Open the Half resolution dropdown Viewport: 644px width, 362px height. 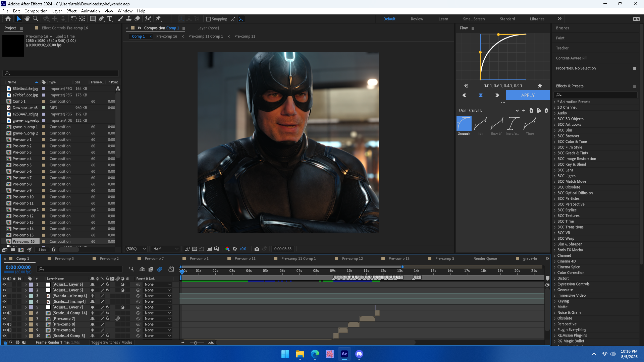pos(166,249)
